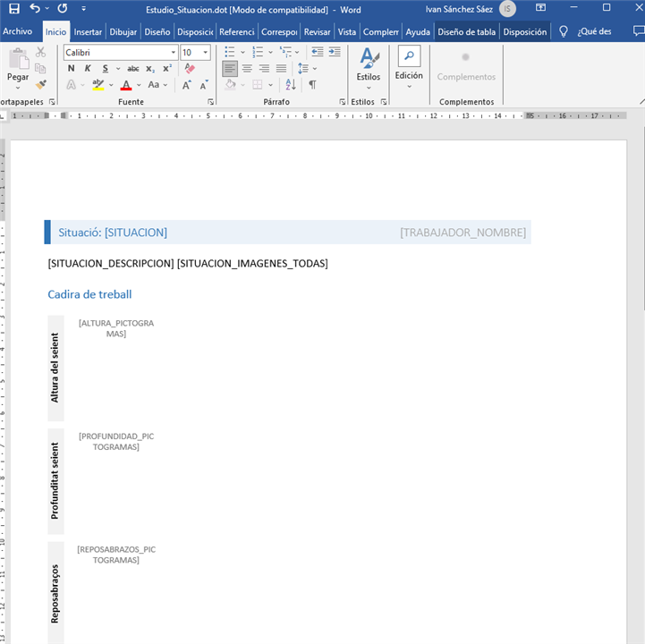Switch to the Insertar tab

pos(88,31)
